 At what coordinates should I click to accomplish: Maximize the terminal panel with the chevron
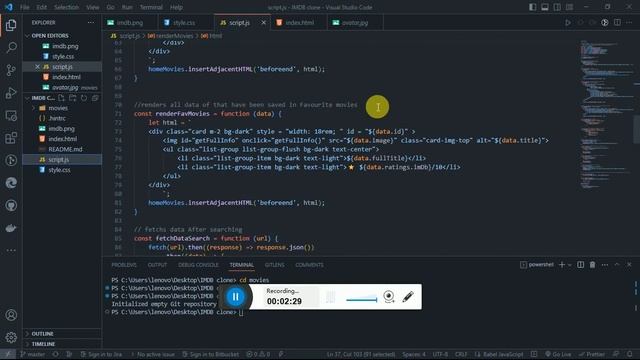[617, 265]
